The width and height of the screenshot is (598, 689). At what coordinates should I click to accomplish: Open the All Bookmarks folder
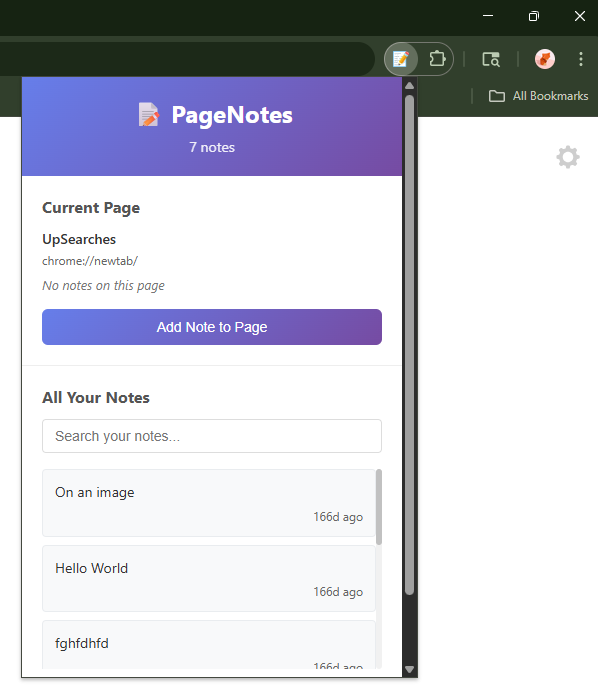pyautogui.click(x=539, y=96)
